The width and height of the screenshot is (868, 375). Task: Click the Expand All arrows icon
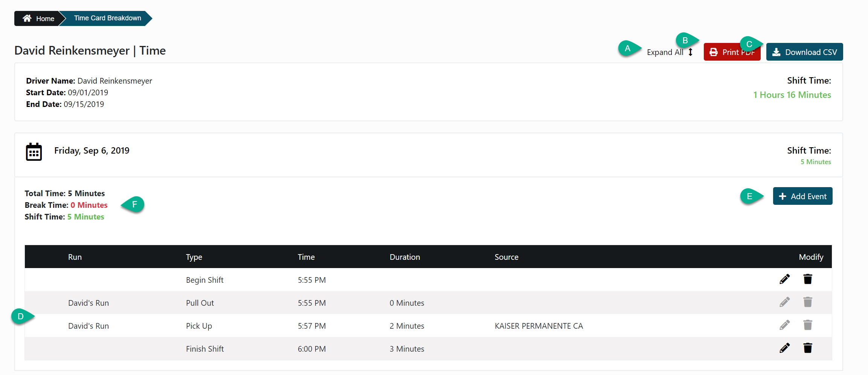(x=691, y=52)
